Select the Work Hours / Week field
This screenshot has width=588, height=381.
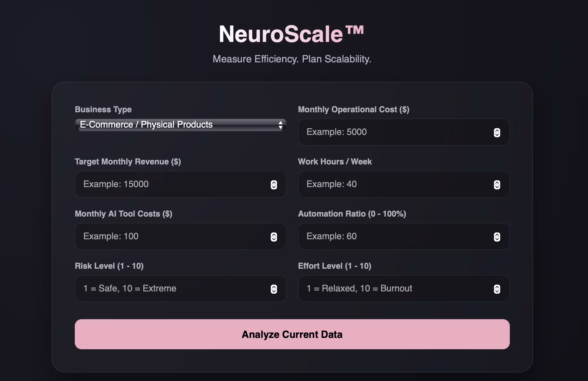coord(404,184)
